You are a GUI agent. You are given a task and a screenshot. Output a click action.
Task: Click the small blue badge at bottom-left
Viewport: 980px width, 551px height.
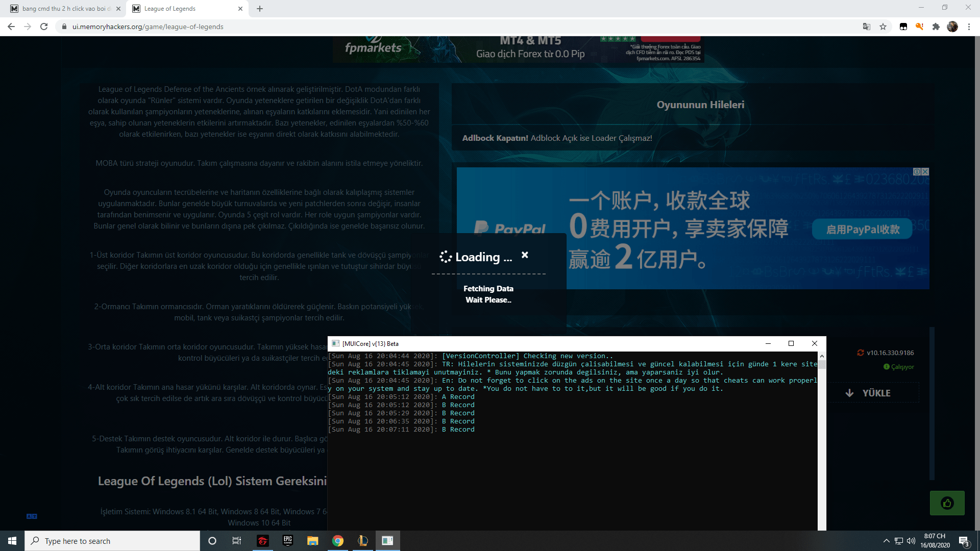(32, 516)
